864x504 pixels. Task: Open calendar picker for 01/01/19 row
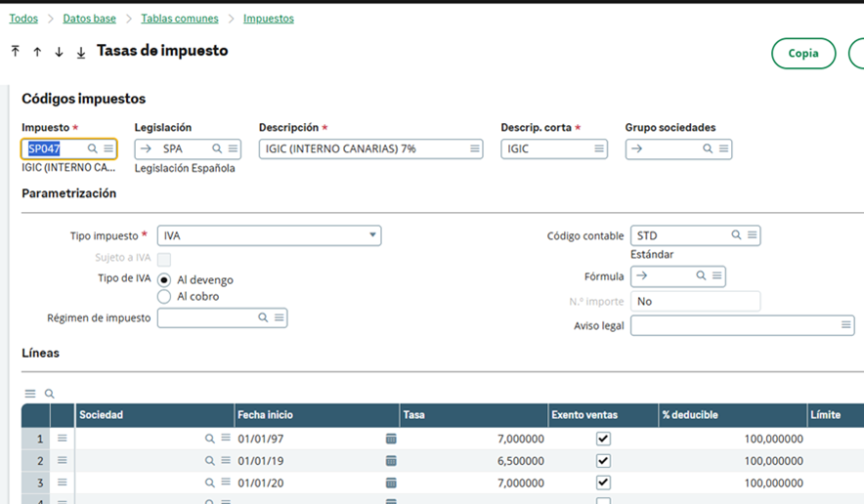coord(391,461)
